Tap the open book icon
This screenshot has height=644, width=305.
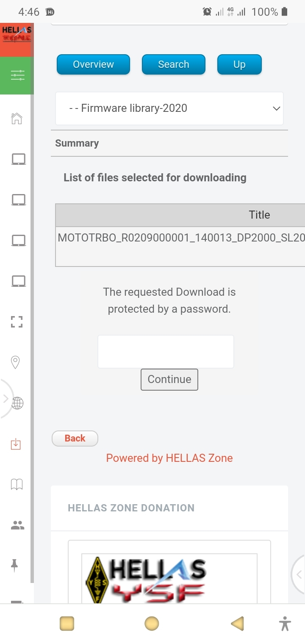(x=17, y=484)
